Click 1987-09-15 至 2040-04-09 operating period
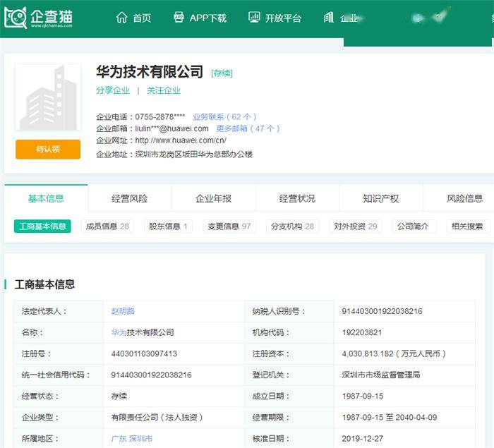This screenshot has height=448, width=494. [390, 418]
